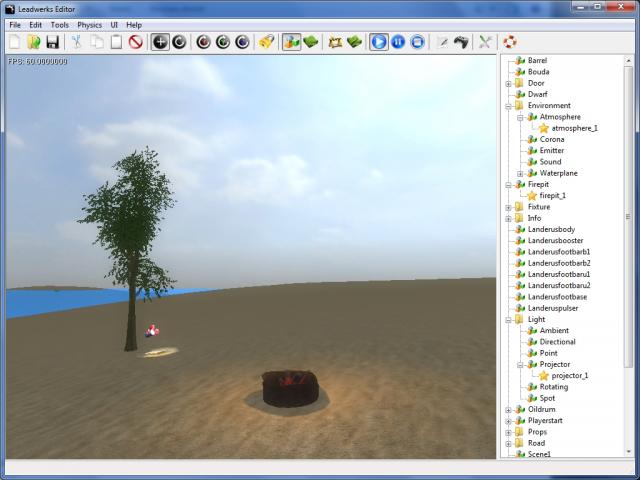Click the Open file folder icon
Image resolution: width=640 pixels, height=480 pixels.
pyautogui.click(x=34, y=42)
